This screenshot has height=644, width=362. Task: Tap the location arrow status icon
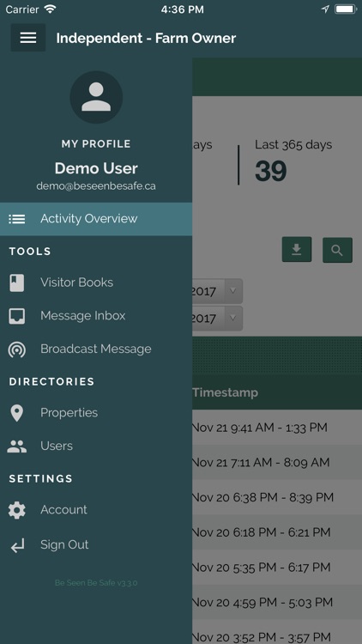coord(324,9)
